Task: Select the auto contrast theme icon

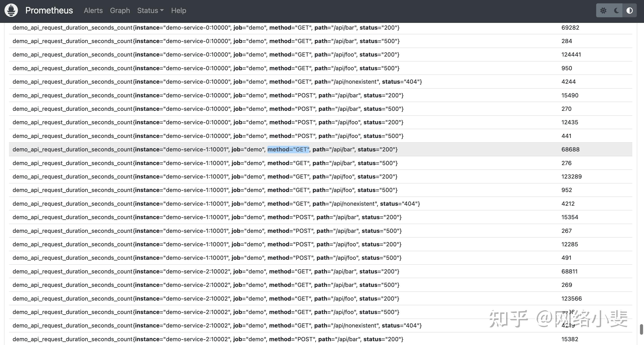Action: click(x=629, y=11)
